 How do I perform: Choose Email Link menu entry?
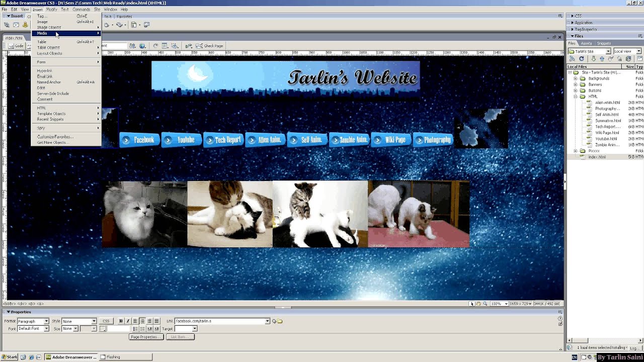(66, 76)
